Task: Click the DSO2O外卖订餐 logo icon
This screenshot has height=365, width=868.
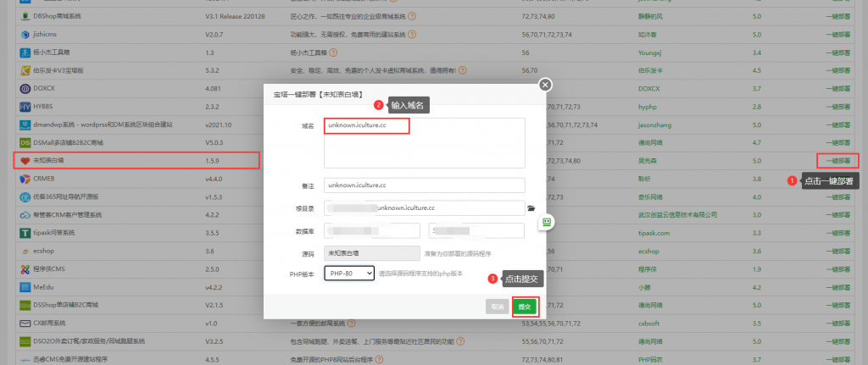Action: pyautogui.click(x=25, y=341)
